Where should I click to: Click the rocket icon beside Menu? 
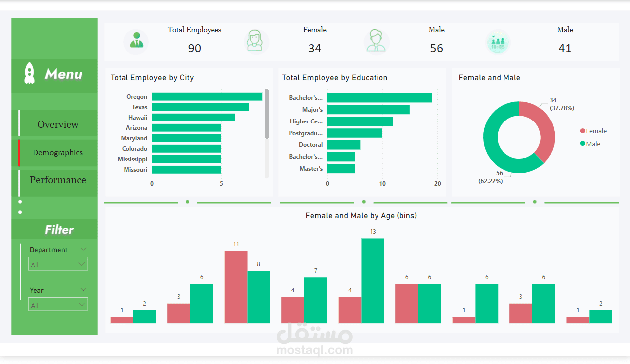point(30,73)
